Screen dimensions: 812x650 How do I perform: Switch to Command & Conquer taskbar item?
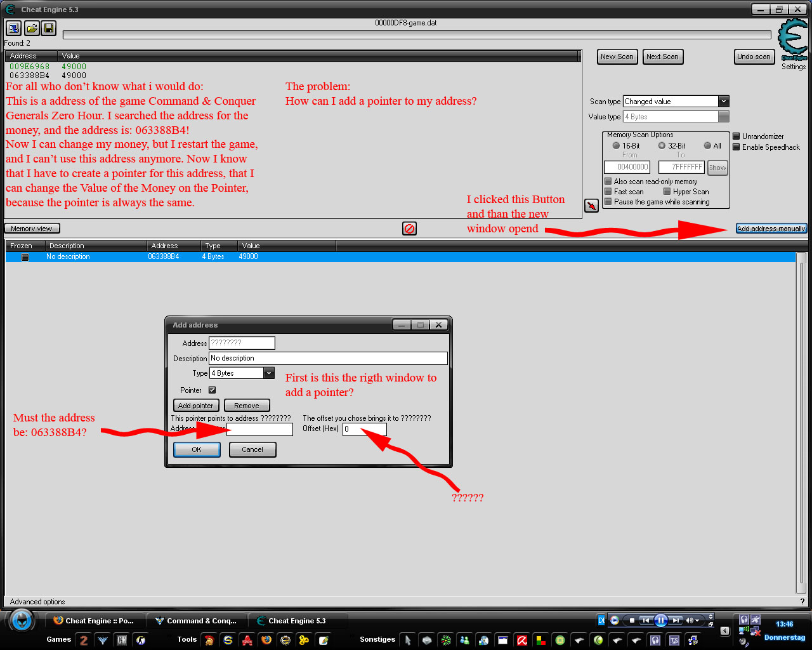pos(197,621)
